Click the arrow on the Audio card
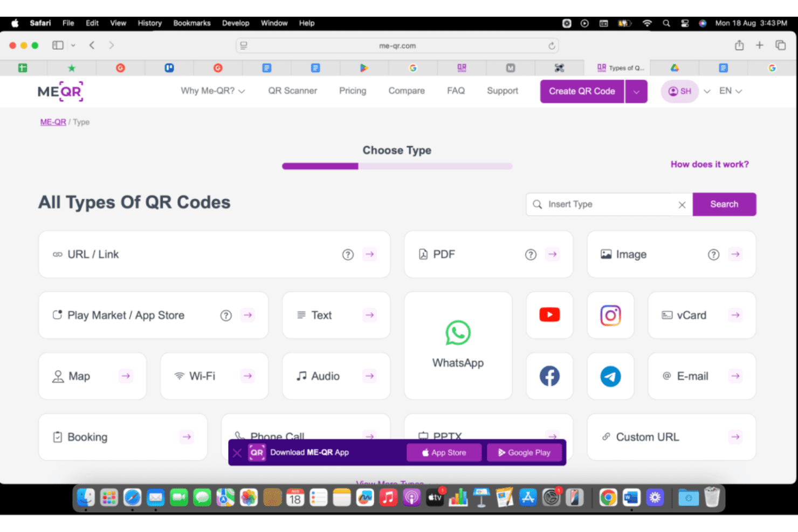Image resolution: width=798 pixels, height=532 pixels. [x=369, y=376]
